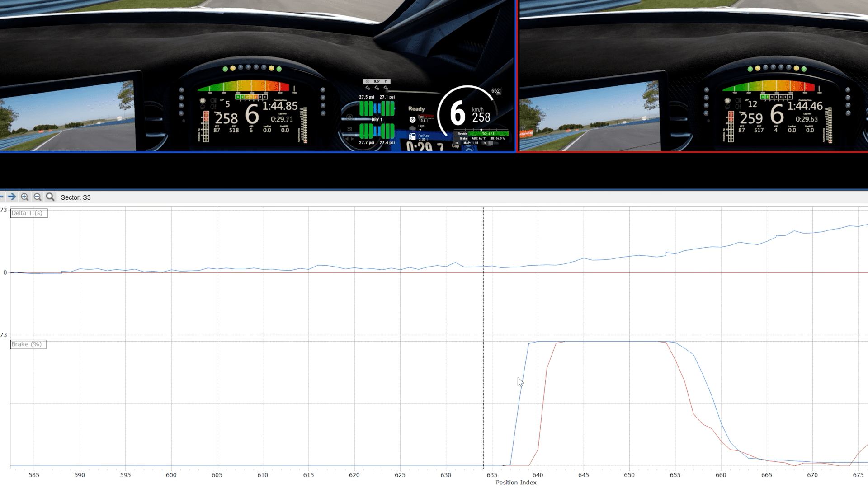Click the ABS: 6/11 readout
Image resolution: width=868 pixels, height=488 pixels.
479,138
